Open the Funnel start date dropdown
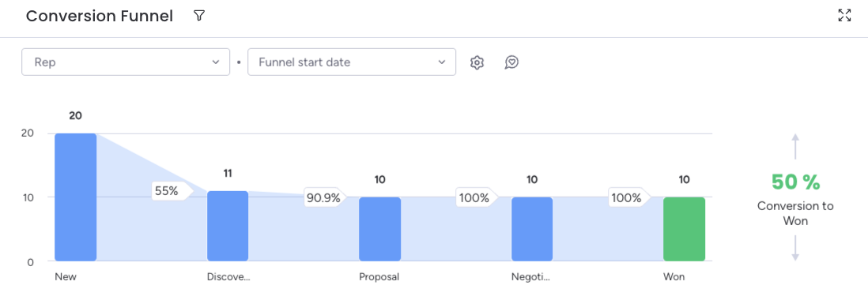This screenshot has width=868, height=304. click(352, 62)
